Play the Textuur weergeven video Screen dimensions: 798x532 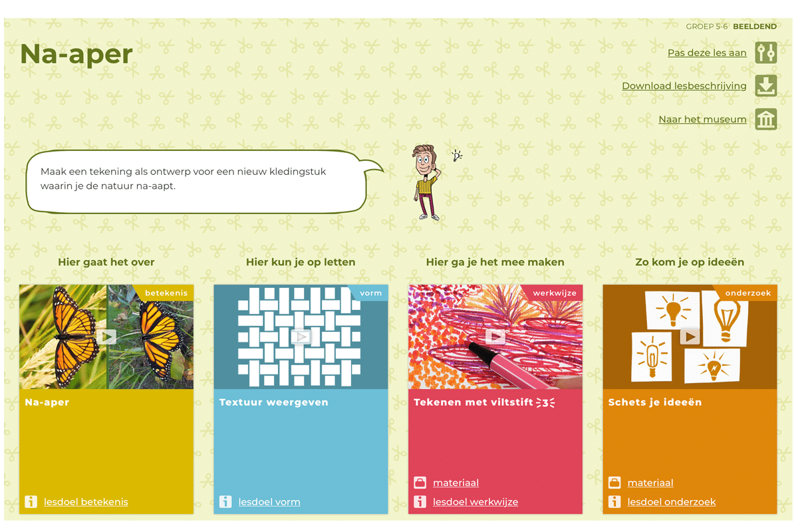coord(301,336)
